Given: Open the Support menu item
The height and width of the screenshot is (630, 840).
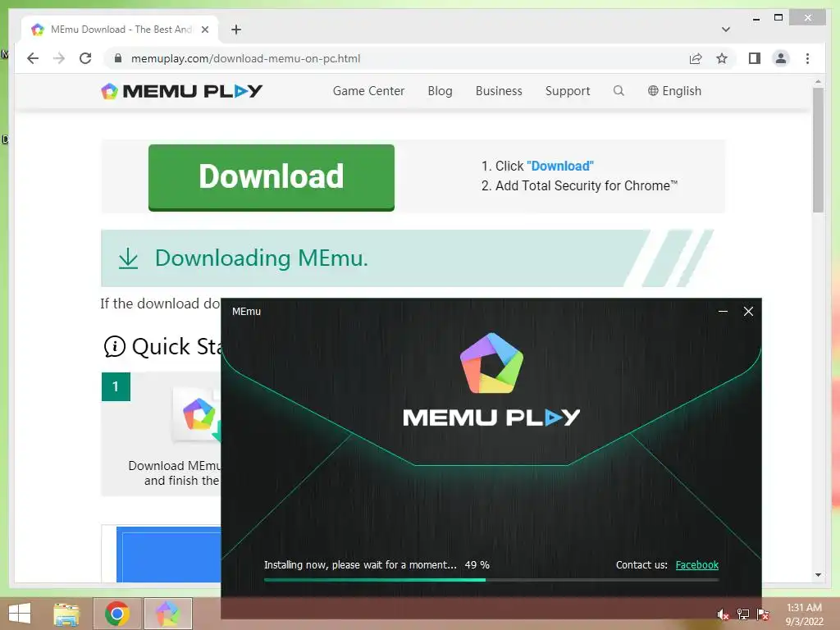Looking at the screenshot, I should click(568, 91).
